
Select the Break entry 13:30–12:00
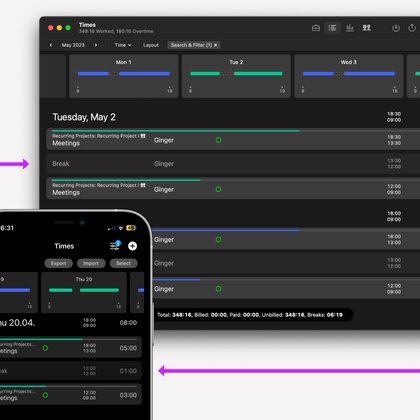pos(233,164)
